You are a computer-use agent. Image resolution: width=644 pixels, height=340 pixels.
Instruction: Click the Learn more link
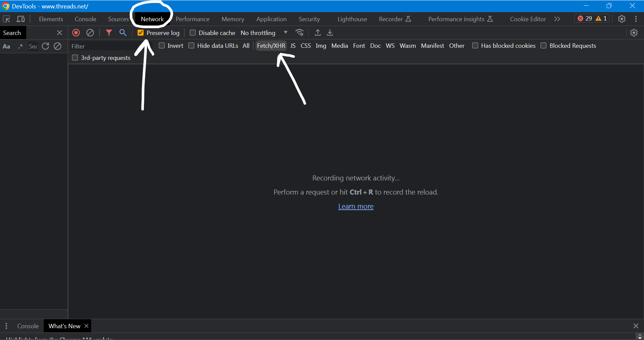[356, 206]
